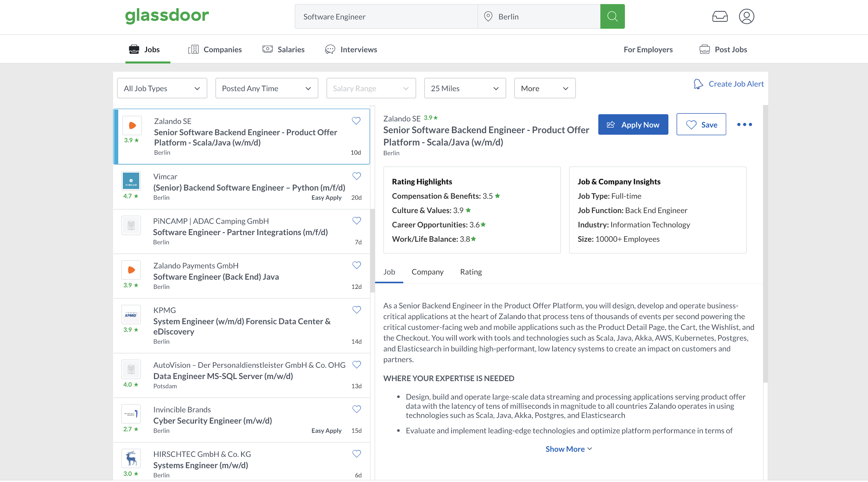The width and height of the screenshot is (868, 482).
Task: Click the Easy Apply label on Vimcar listing
Action: 326,197
